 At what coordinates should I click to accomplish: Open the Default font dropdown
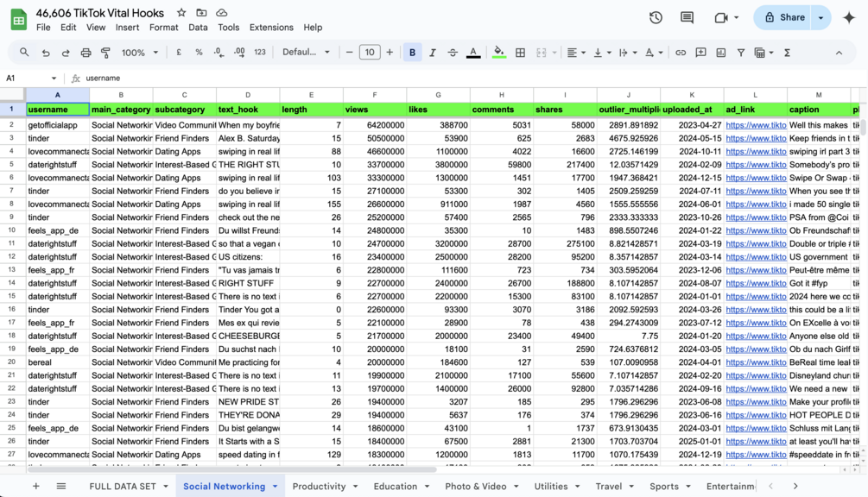pos(306,53)
